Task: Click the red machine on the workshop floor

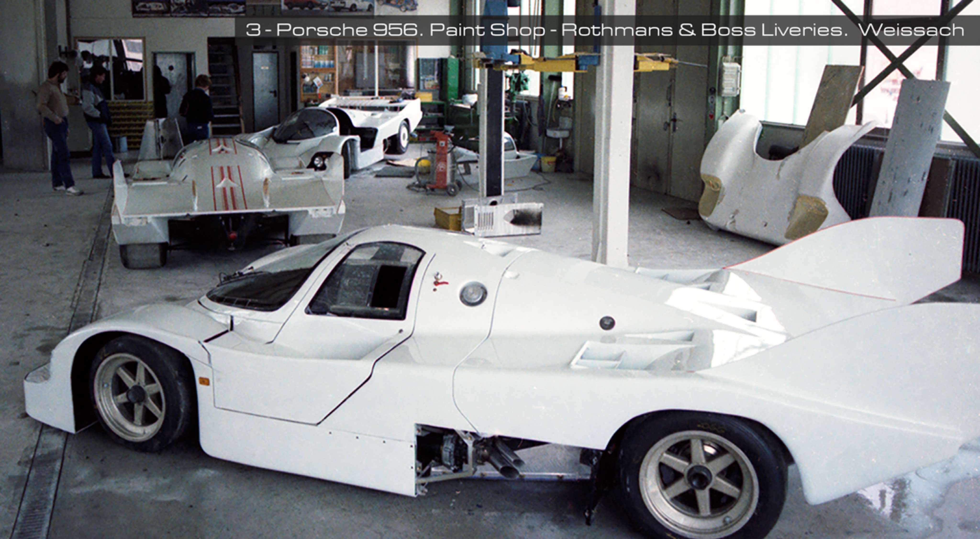Action: pos(441,162)
